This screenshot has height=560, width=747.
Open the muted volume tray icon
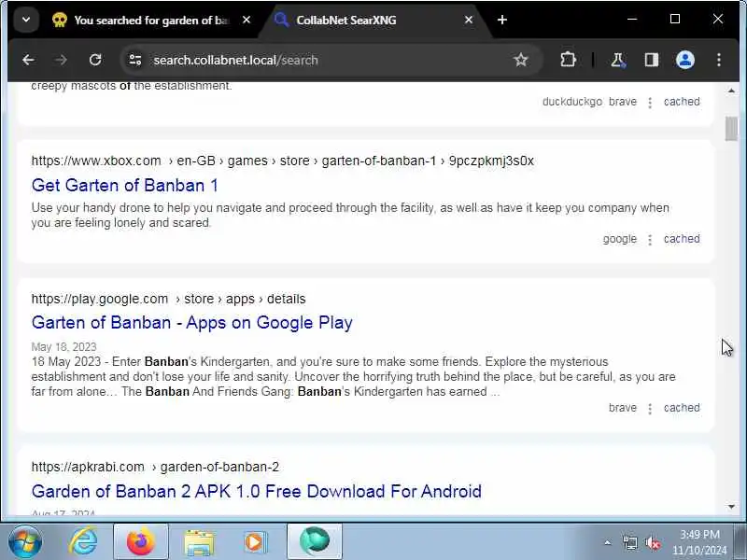[x=653, y=542]
